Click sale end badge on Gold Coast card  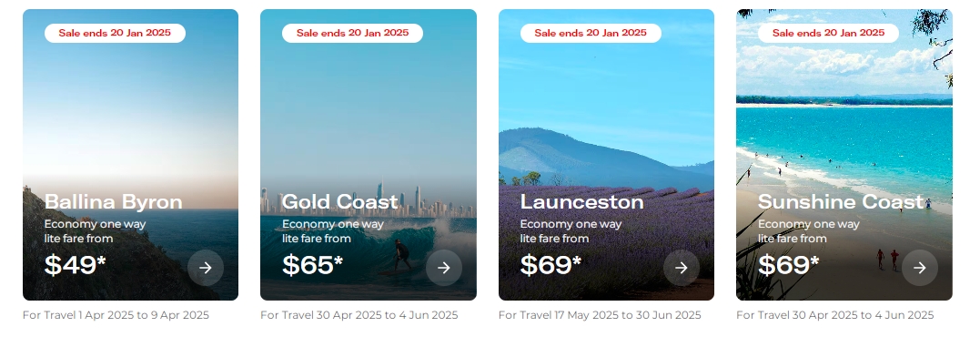pyautogui.click(x=352, y=33)
